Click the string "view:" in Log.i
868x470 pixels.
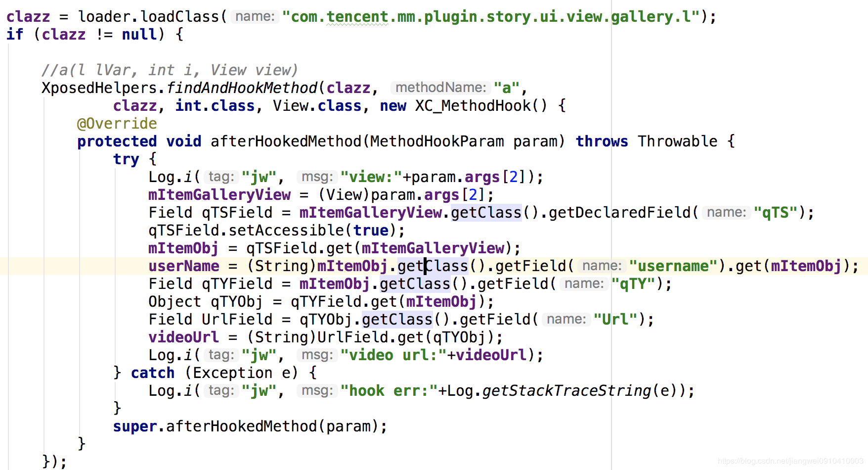(x=371, y=177)
